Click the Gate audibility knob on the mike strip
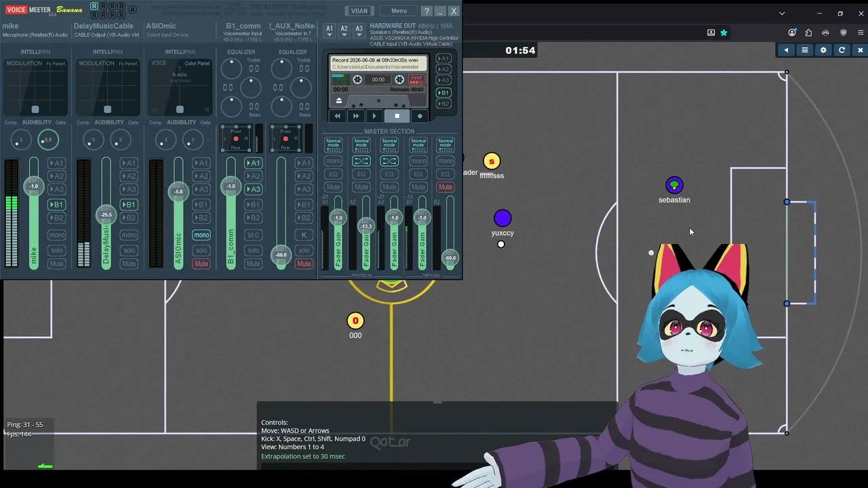The height and width of the screenshot is (488, 868). [x=47, y=140]
